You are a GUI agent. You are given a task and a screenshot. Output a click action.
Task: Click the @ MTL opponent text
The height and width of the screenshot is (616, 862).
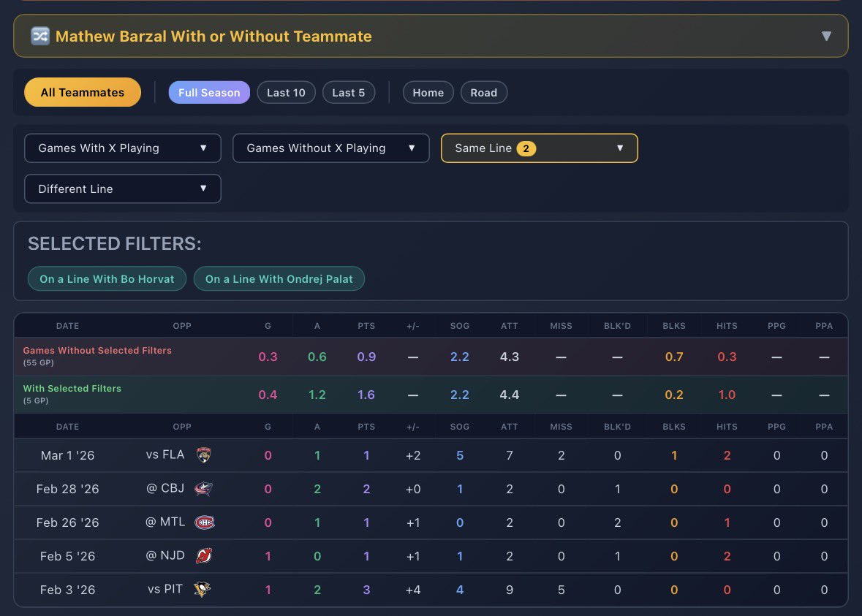(165, 522)
